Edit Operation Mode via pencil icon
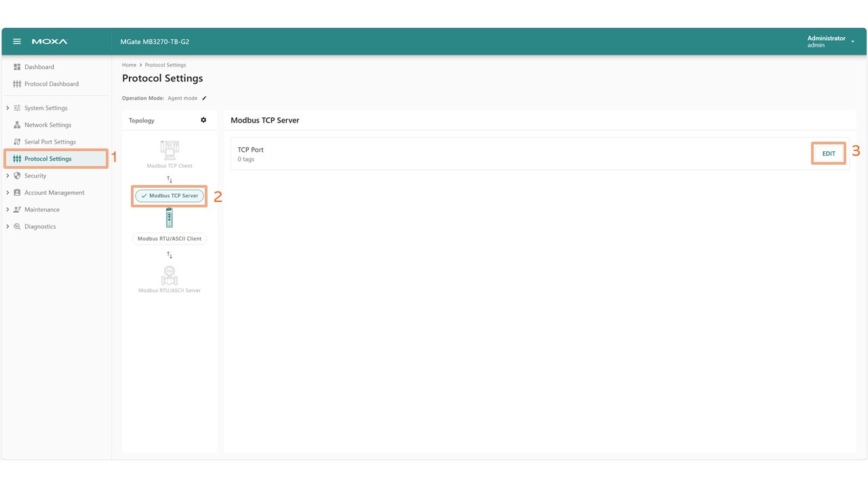 (x=204, y=98)
